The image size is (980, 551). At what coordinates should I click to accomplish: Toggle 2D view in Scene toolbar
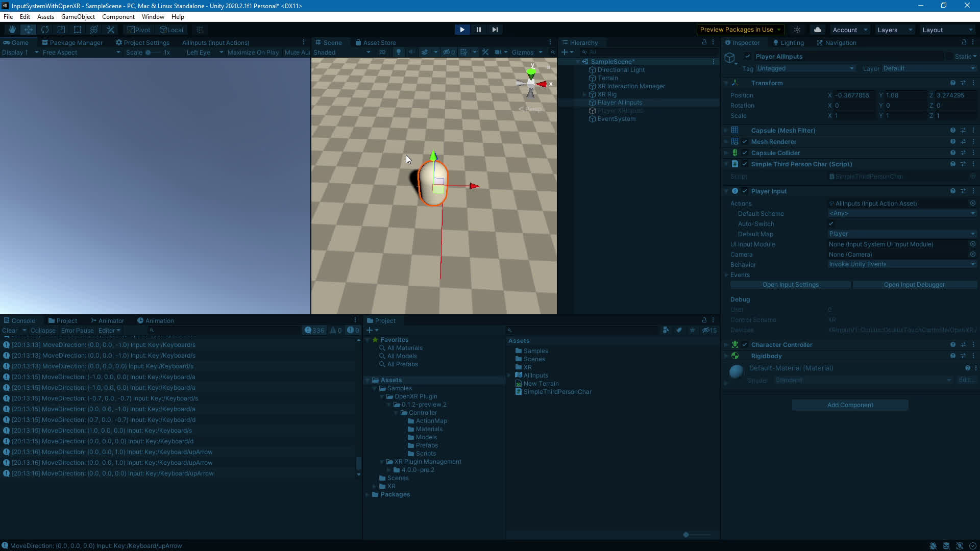[x=382, y=52]
